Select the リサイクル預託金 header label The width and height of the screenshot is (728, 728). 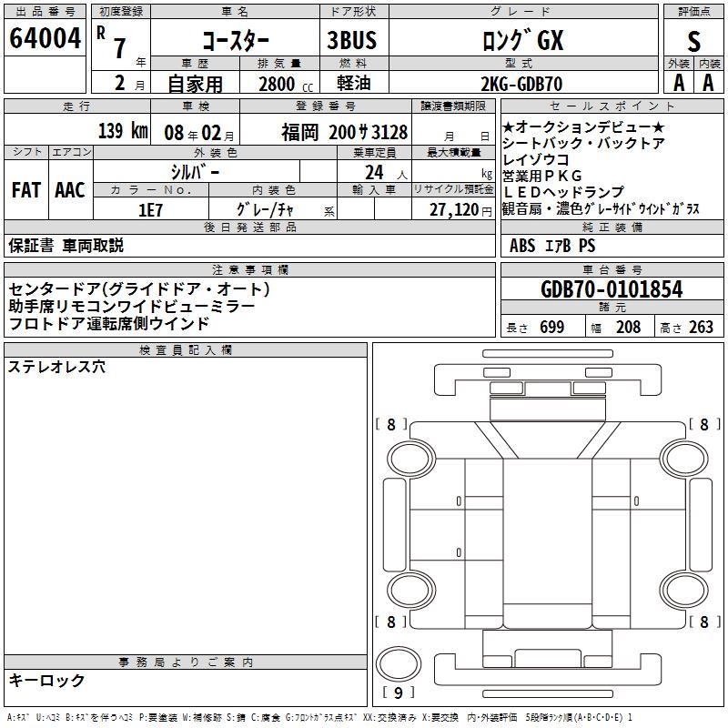[453, 189]
